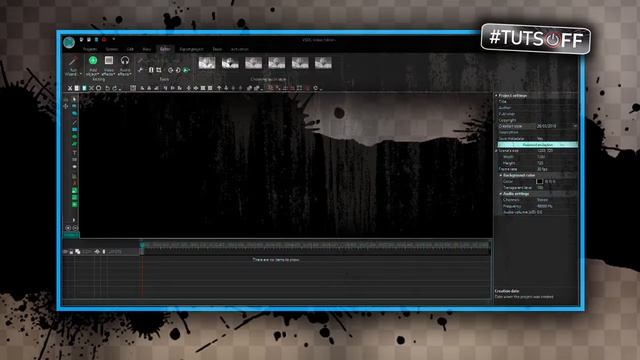Collapse the Scene's size section
640x360 pixels.
497,151
